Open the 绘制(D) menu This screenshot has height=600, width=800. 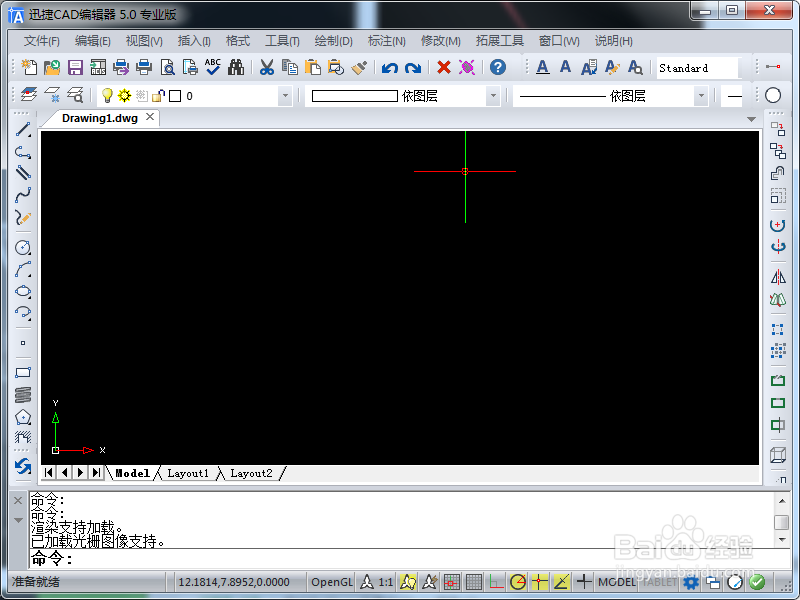coord(334,41)
